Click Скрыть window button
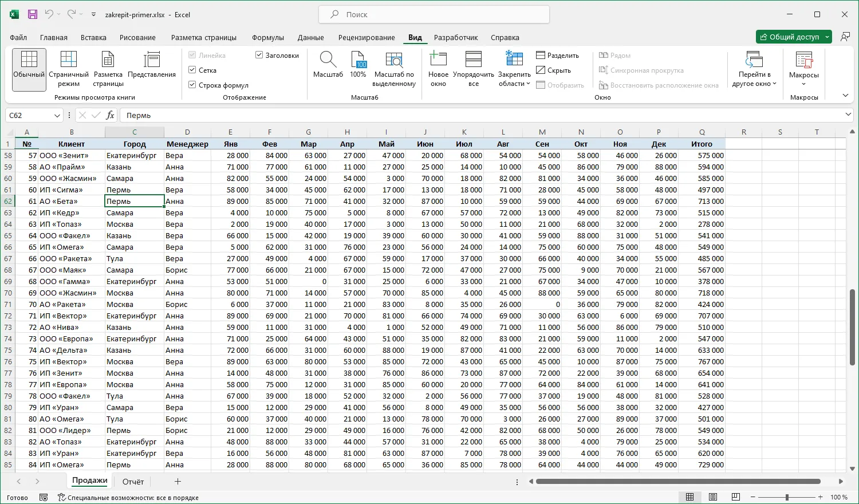Screen dimensions: 859x504 [554, 70]
